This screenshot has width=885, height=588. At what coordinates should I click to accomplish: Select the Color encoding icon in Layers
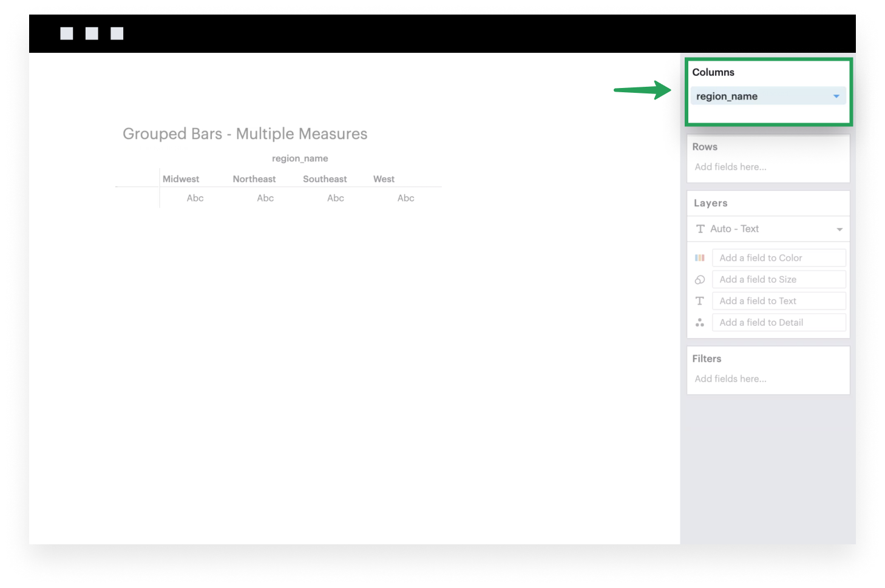(x=700, y=257)
